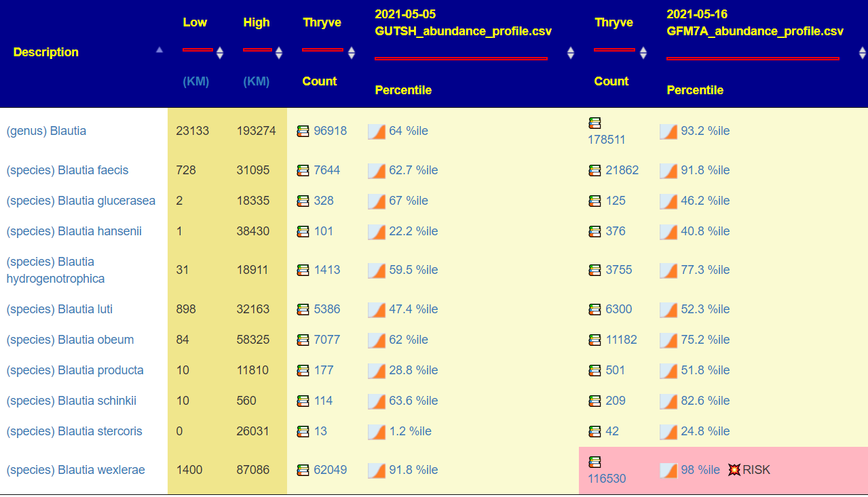Sort by the High (KM) column
This screenshot has height=497, width=868.
(x=278, y=53)
